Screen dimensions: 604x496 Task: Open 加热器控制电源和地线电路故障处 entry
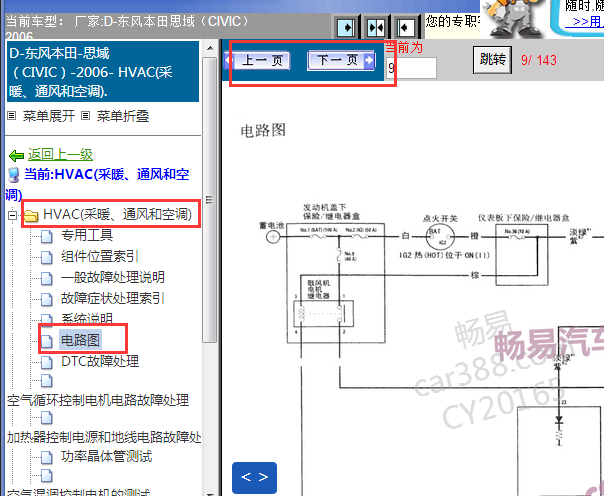pos(104,437)
